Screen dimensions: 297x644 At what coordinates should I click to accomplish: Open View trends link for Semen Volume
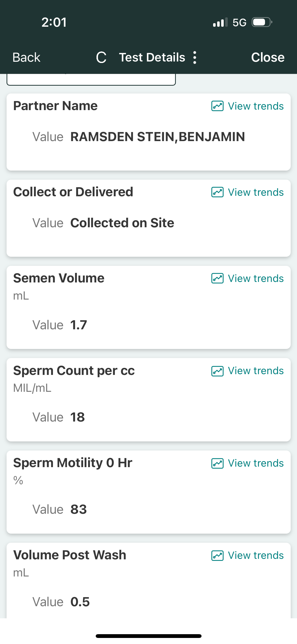pos(256,278)
